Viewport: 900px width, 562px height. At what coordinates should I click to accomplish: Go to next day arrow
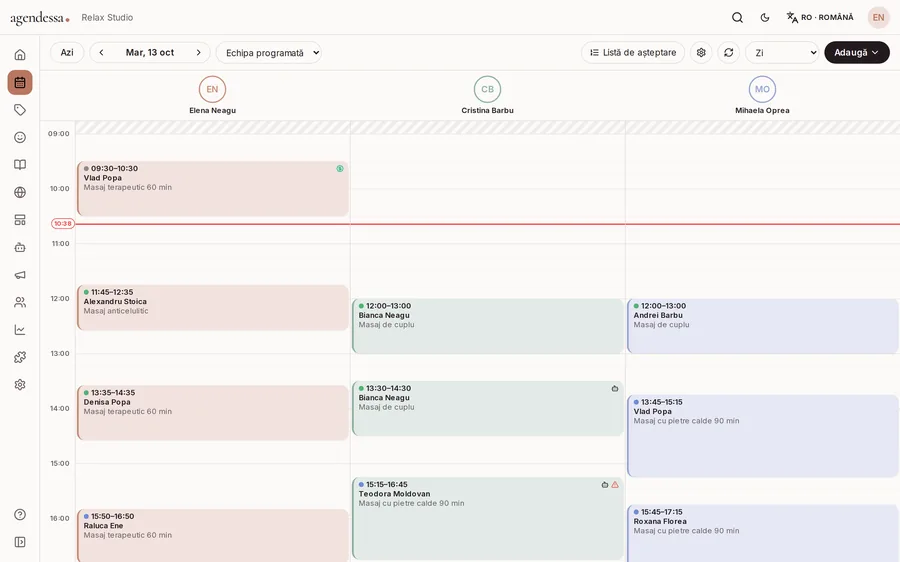pos(199,52)
